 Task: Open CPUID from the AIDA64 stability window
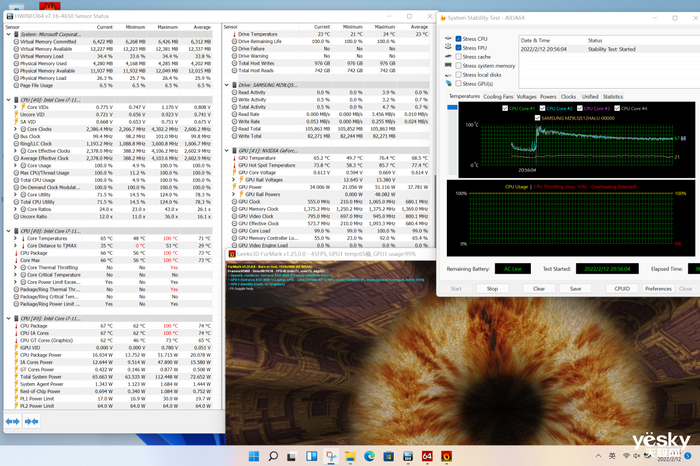pos(622,289)
